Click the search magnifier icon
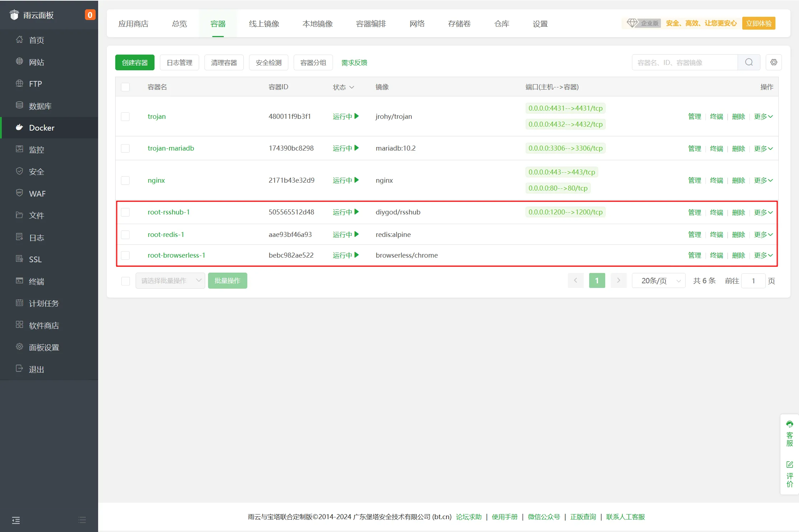Image resolution: width=799 pixels, height=532 pixels. pos(749,62)
